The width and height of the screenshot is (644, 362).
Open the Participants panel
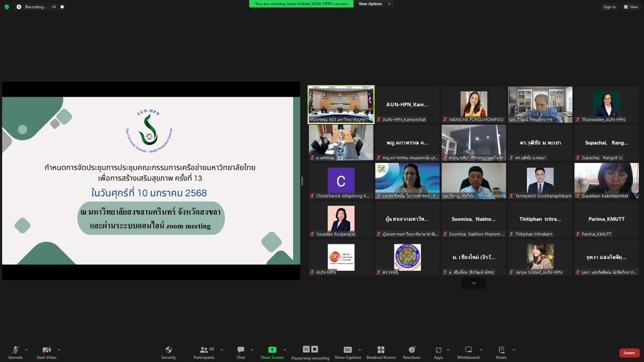(x=204, y=351)
